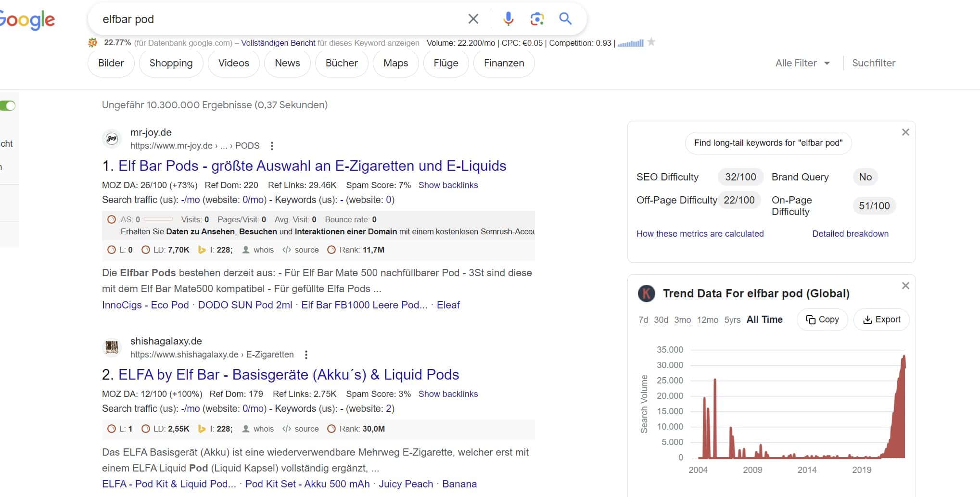Image resolution: width=980 pixels, height=497 pixels.
Task: Switch to the Videos tab
Action: [234, 63]
